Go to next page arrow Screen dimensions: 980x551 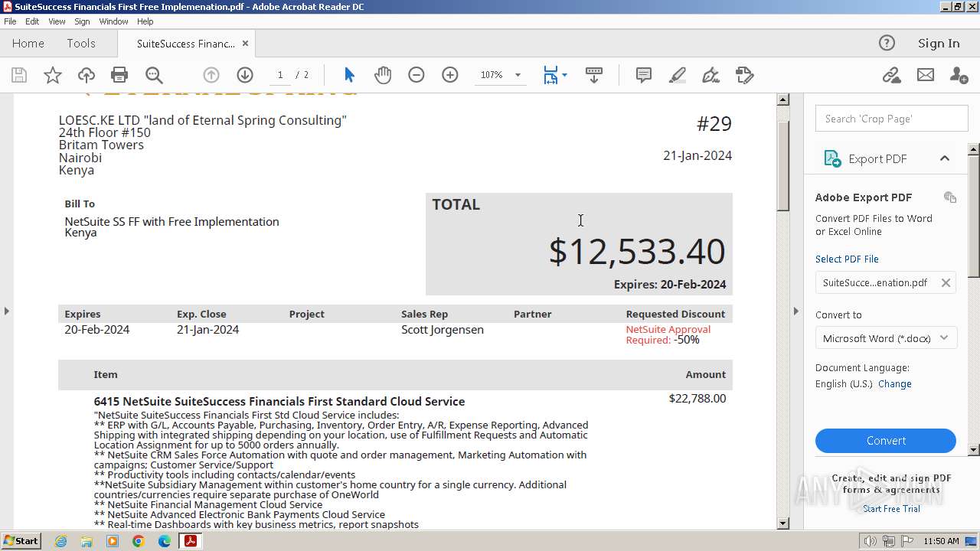[x=245, y=75]
